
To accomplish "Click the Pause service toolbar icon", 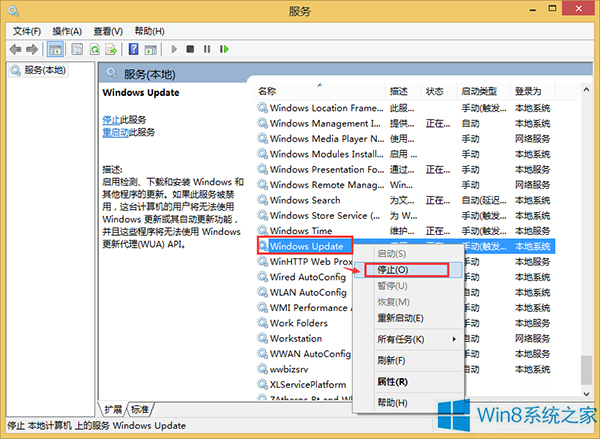I will pos(207,49).
